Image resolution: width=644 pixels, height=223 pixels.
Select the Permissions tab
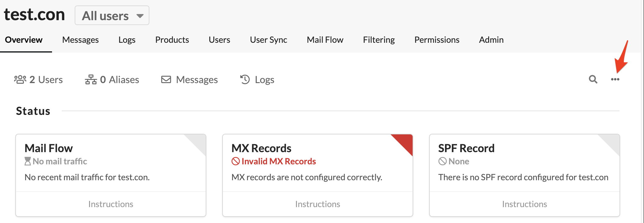tap(437, 40)
